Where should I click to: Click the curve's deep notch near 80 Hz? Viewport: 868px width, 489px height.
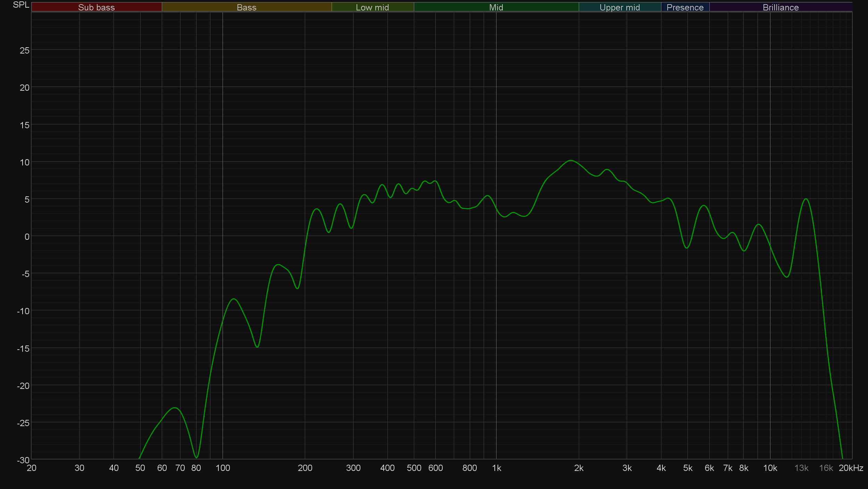pyautogui.click(x=197, y=457)
